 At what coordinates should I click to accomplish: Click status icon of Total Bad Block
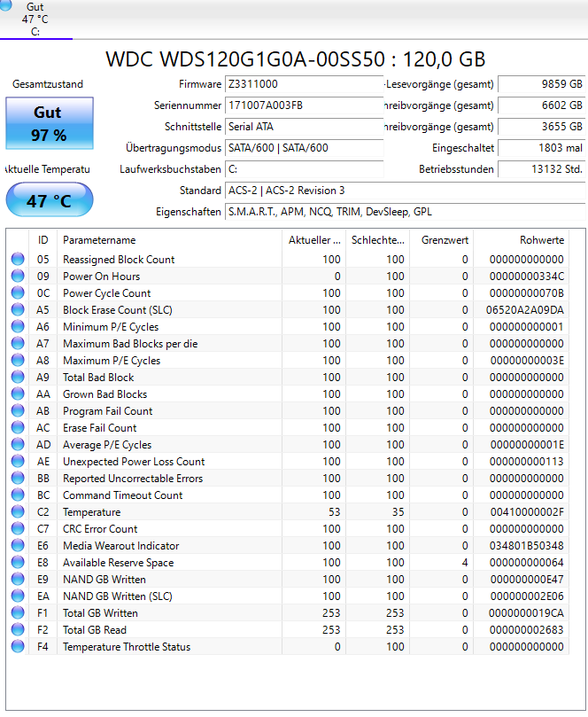pyautogui.click(x=18, y=378)
